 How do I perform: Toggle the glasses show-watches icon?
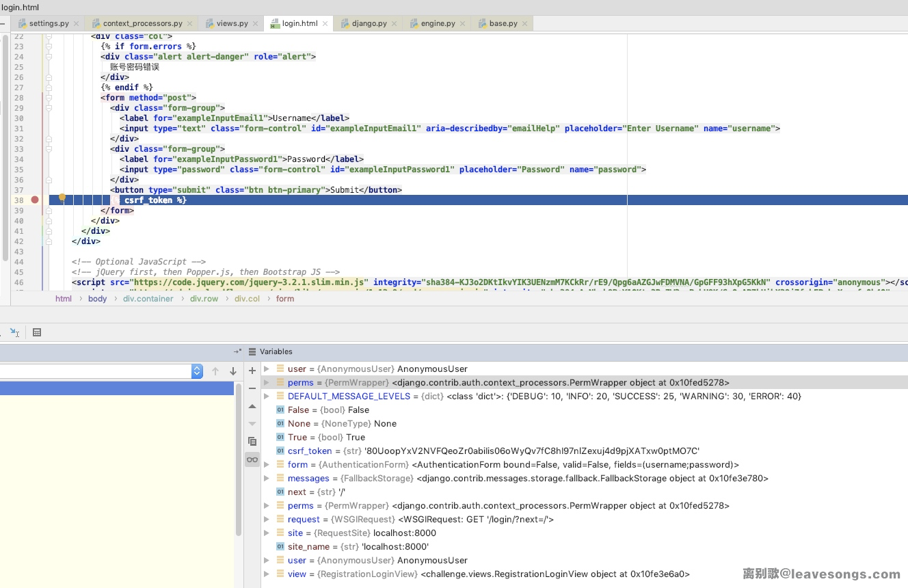(x=252, y=459)
